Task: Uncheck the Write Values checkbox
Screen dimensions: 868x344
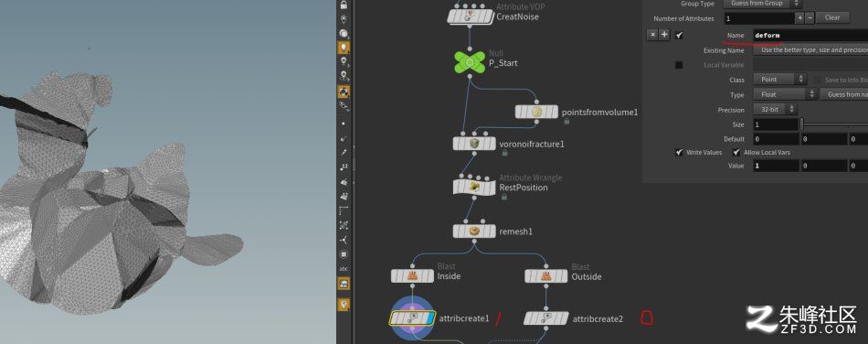Action: [679, 153]
